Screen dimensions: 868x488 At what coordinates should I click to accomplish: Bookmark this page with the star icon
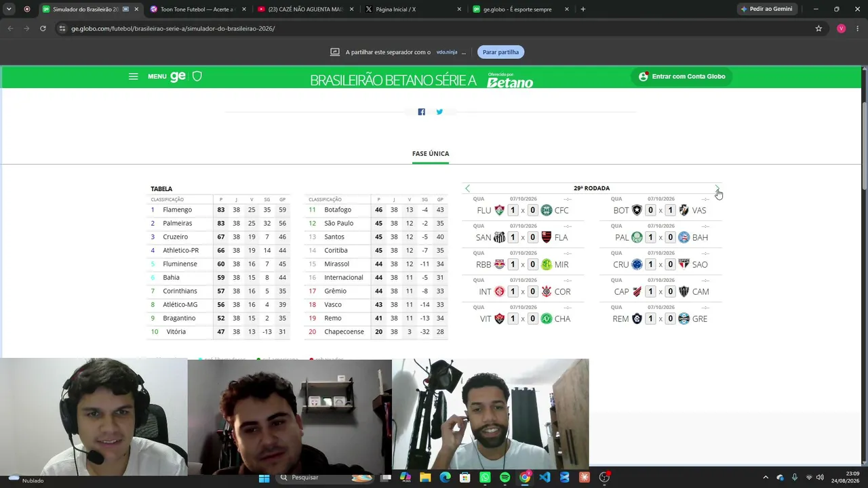pyautogui.click(x=818, y=28)
